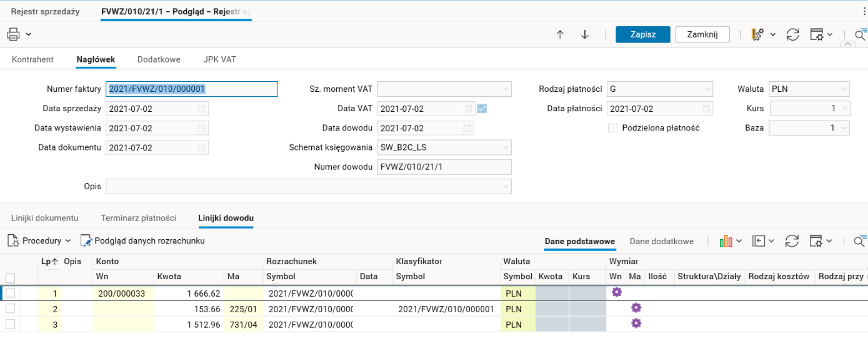Click purple gear icon in row 1
The height and width of the screenshot is (341, 868).
pyautogui.click(x=617, y=292)
